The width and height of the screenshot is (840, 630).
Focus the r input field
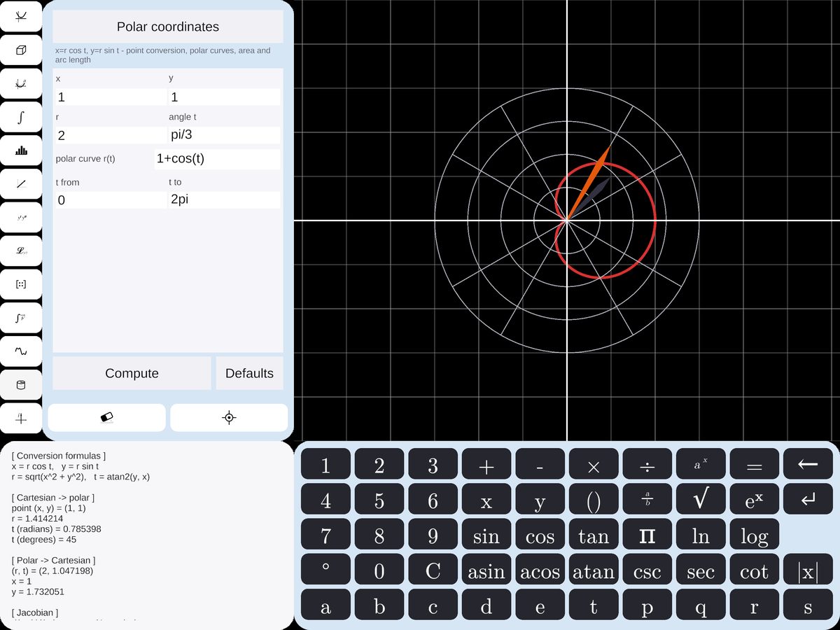click(110, 135)
